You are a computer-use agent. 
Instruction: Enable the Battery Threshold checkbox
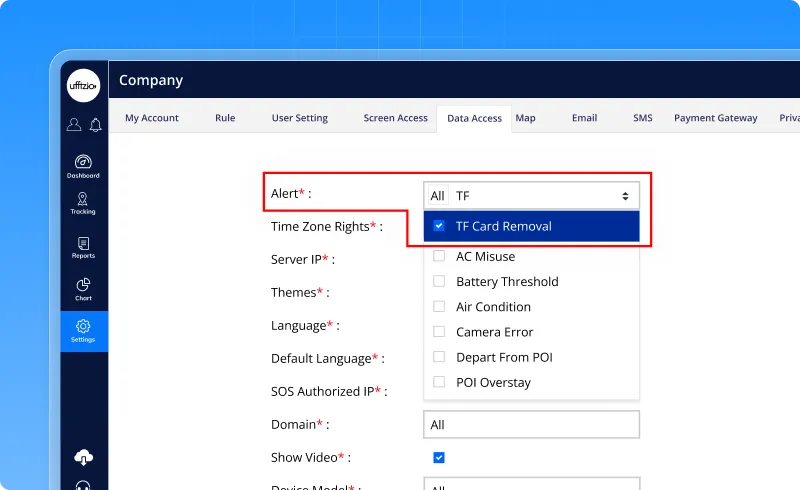(x=439, y=281)
